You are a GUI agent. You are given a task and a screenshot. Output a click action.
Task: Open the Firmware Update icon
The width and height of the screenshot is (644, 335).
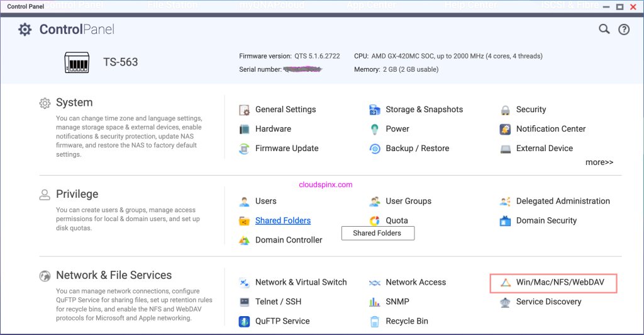tap(245, 149)
